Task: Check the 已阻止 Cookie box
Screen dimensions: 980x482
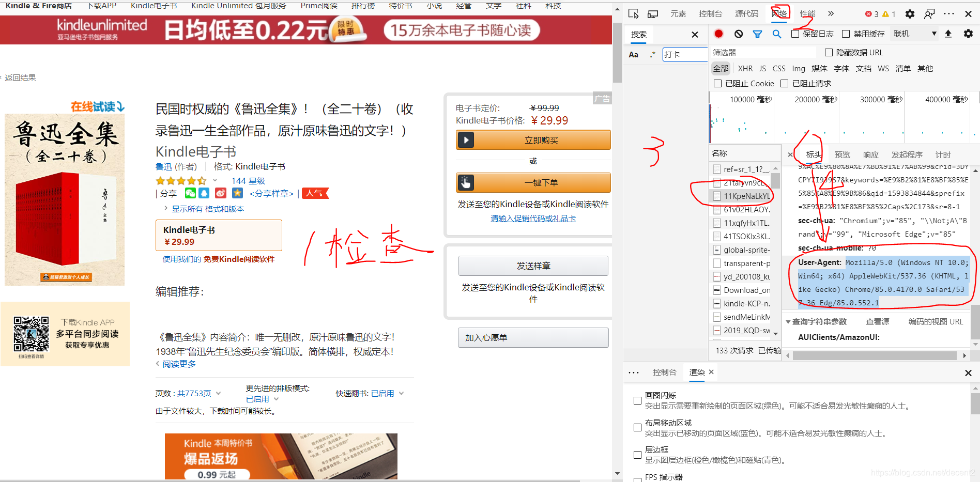Action: 717,83
